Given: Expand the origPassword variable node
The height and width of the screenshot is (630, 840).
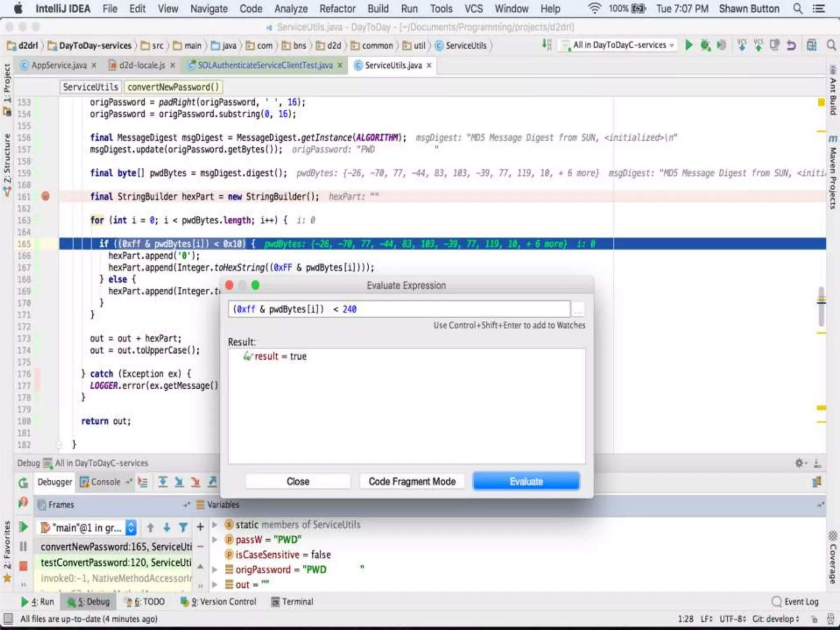Looking at the screenshot, I should 214,570.
